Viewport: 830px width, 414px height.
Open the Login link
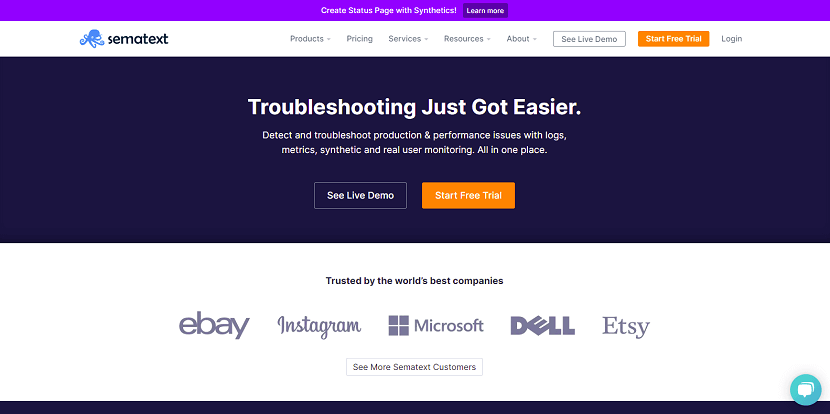point(732,39)
